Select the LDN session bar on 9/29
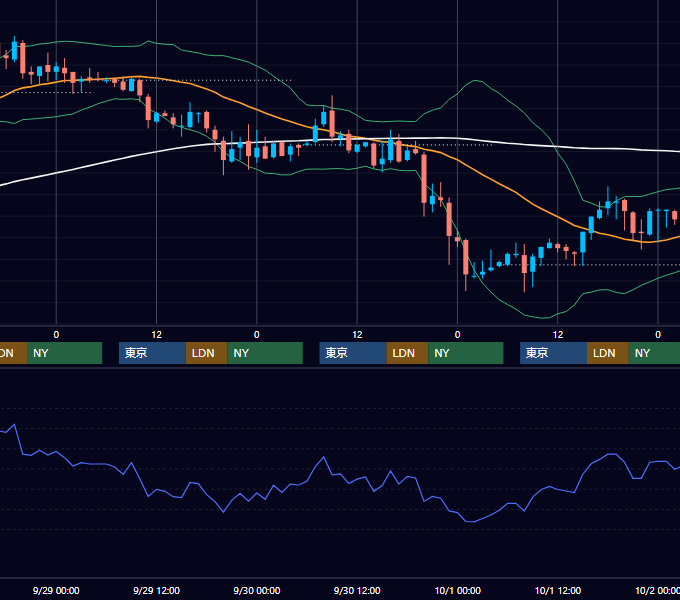Viewport: 680px width, 600px height. coord(206,353)
